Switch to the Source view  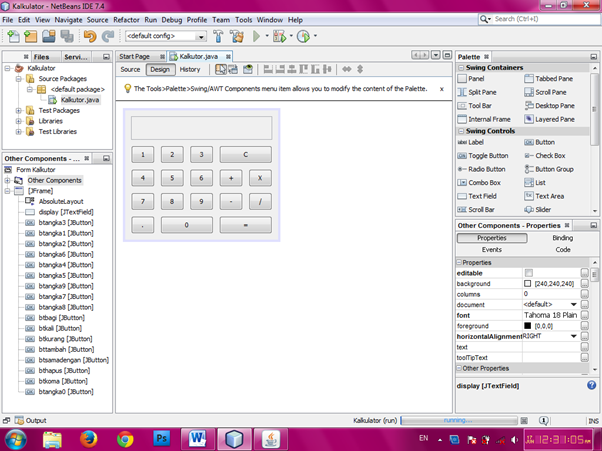point(130,69)
